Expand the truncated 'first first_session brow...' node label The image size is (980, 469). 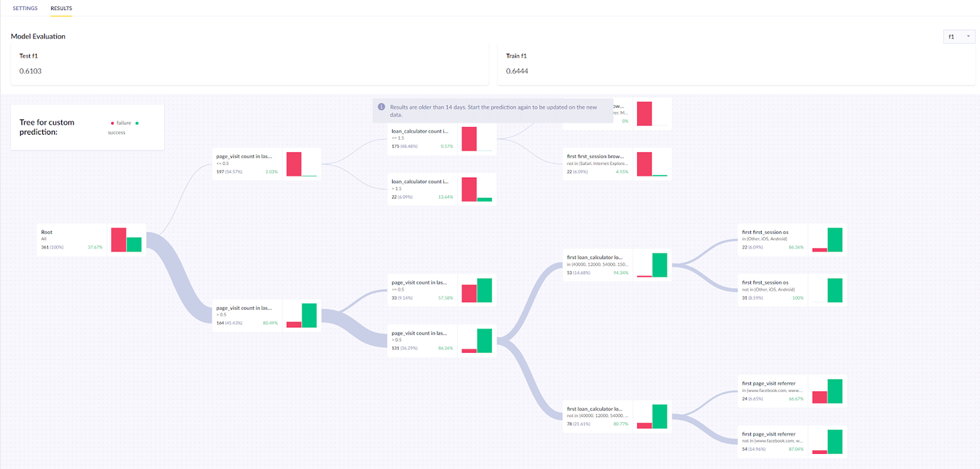595,156
